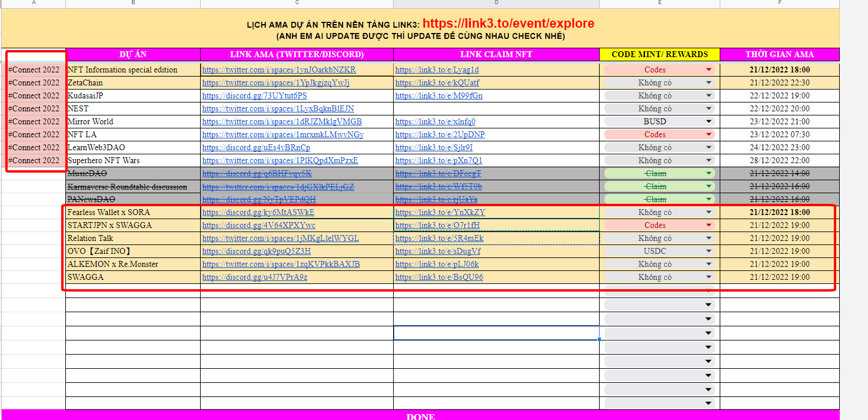Select the Mirror World project name cell
This screenshot has width=868, height=420.
click(x=133, y=121)
